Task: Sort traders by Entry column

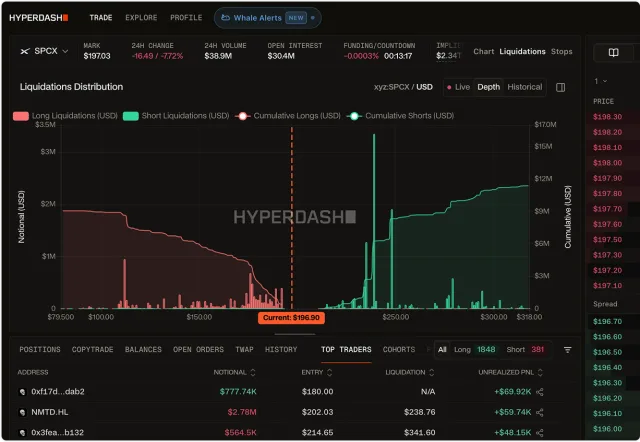Action: pyautogui.click(x=317, y=372)
